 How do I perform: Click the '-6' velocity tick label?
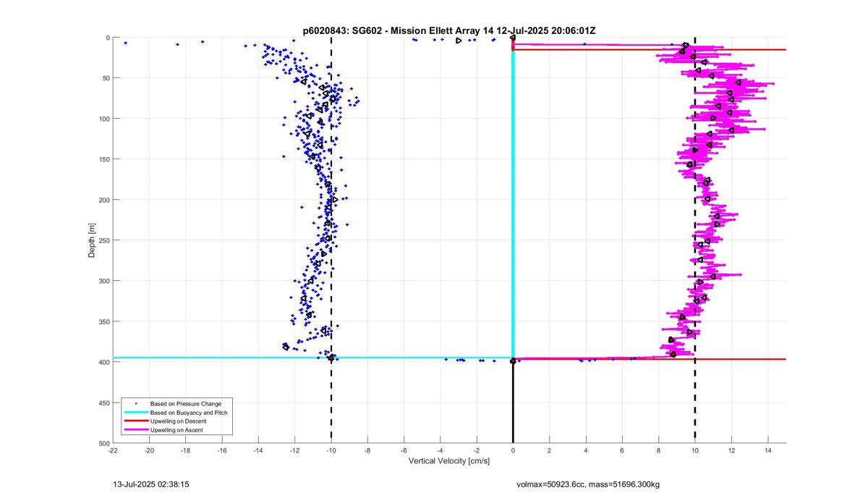click(x=404, y=450)
